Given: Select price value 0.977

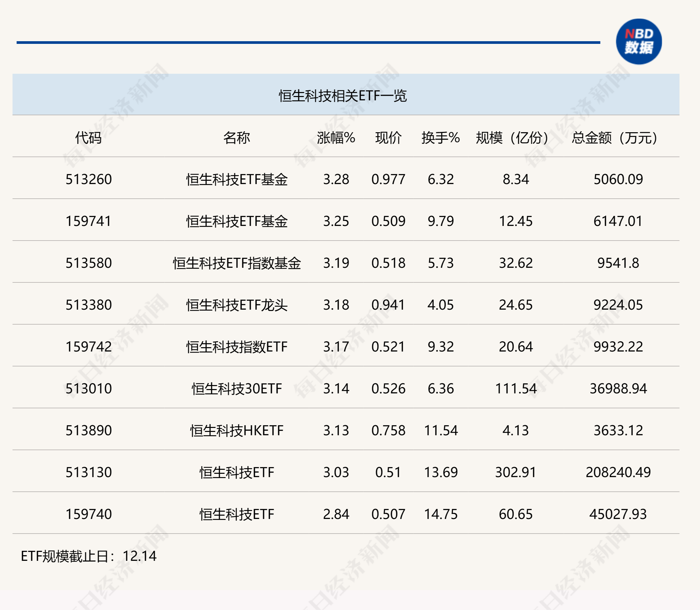Looking at the screenshot, I should 389,179.
